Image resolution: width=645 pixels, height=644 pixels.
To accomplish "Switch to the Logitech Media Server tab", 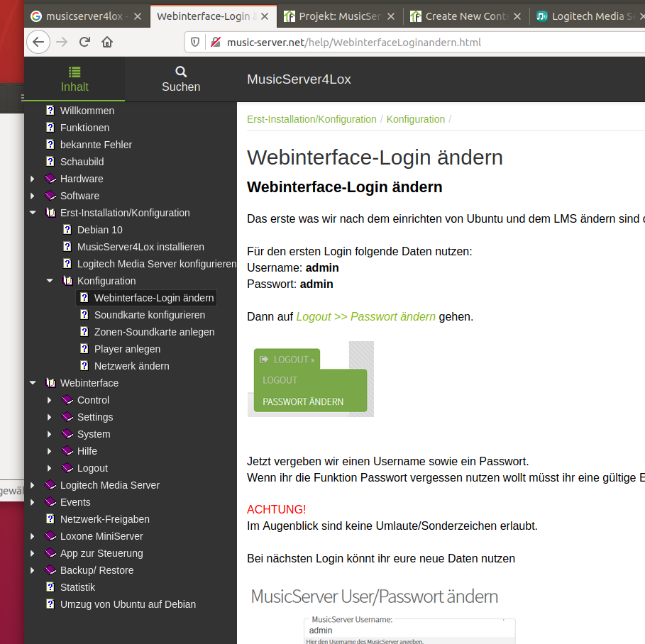I will pos(588,16).
